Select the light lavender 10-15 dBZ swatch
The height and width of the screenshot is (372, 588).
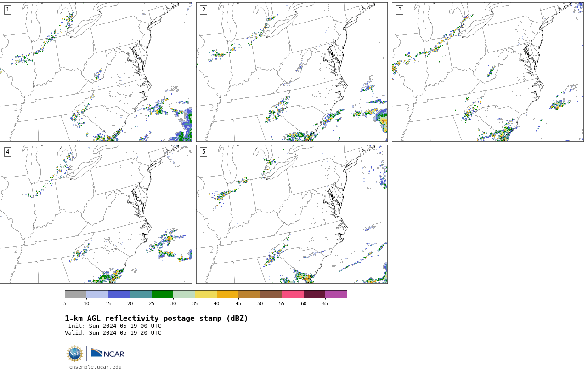97,294
